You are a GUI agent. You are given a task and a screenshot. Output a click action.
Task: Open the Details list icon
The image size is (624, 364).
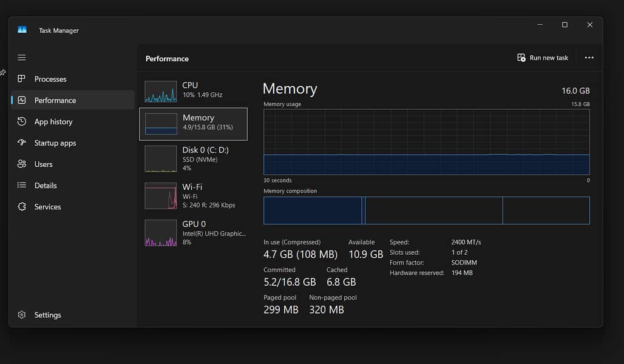tap(22, 185)
